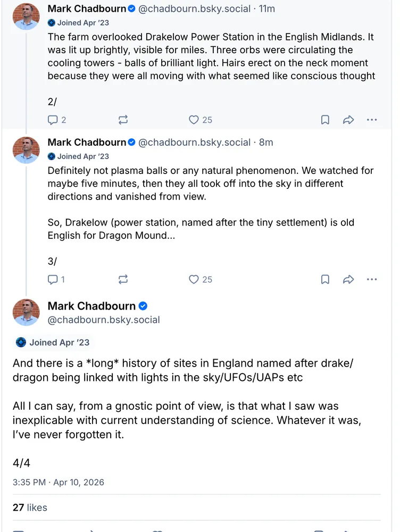
Task: Open more options on the 8m-old post
Action: click(x=372, y=279)
